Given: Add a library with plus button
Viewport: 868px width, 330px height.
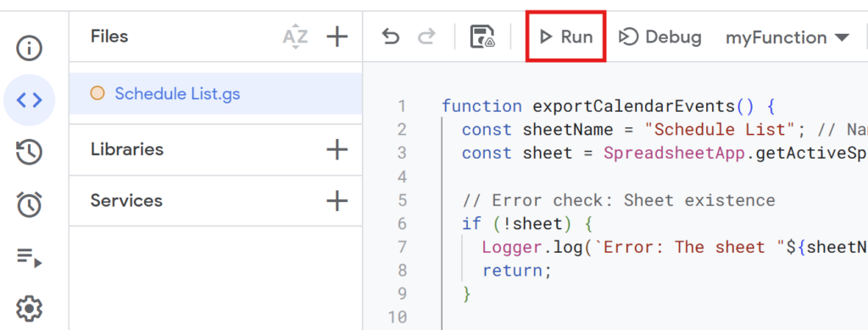Looking at the screenshot, I should [337, 149].
